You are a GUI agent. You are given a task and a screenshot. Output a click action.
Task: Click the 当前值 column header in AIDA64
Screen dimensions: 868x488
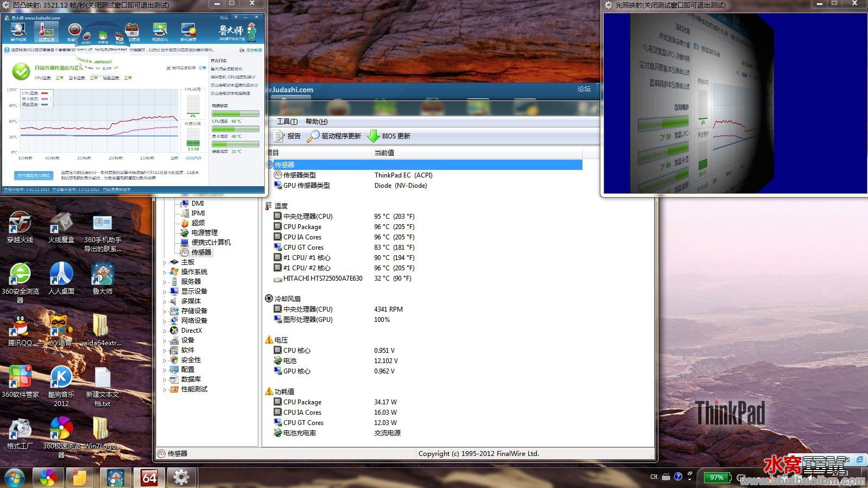[x=384, y=153]
